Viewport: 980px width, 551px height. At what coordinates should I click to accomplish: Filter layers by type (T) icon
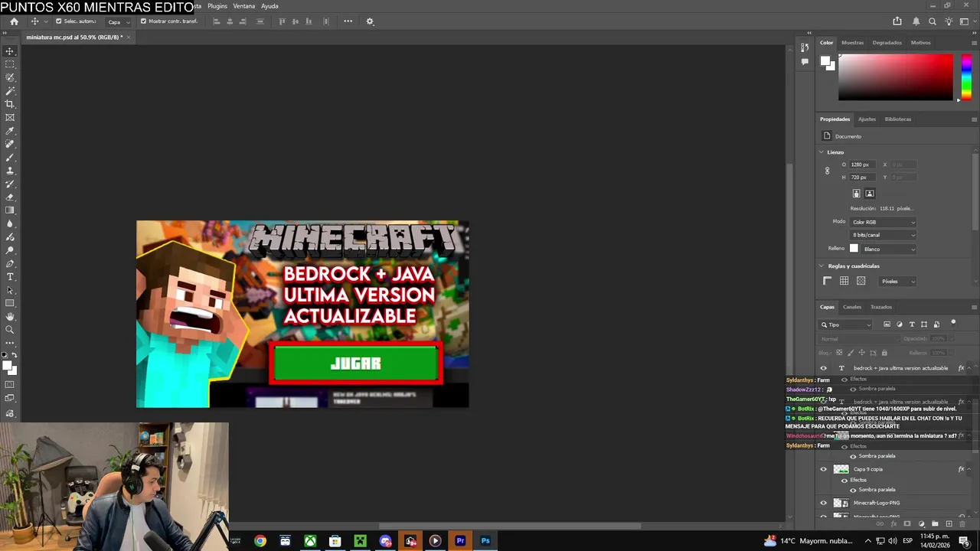coord(912,324)
